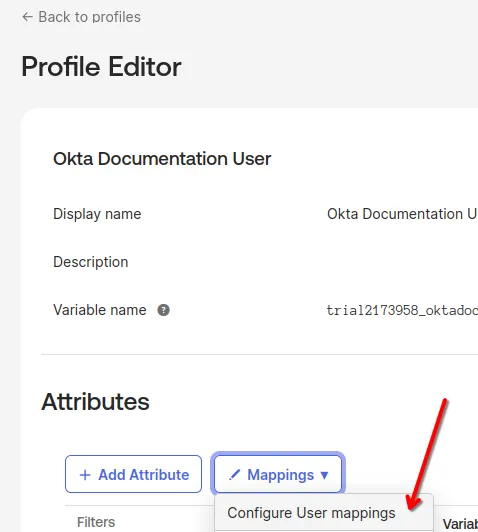Click the Description label
The image size is (478, 532).
(x=91, y=262)
